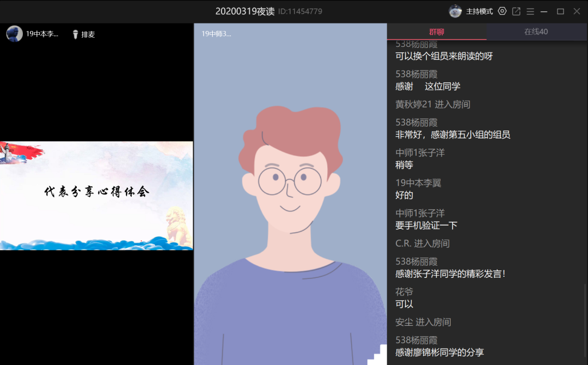Click the room ID 11454779 text

pos(300,11)
